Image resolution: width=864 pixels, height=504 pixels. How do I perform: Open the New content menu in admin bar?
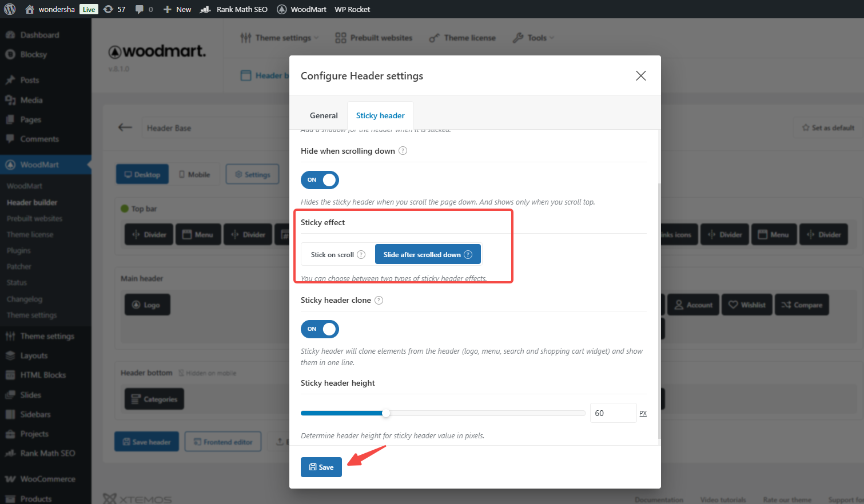pyautogui.click(x=177, y=9)
